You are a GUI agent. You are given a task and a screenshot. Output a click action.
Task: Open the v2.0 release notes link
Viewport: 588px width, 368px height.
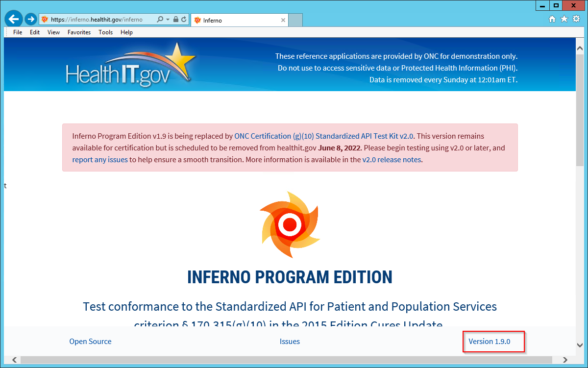392,160
